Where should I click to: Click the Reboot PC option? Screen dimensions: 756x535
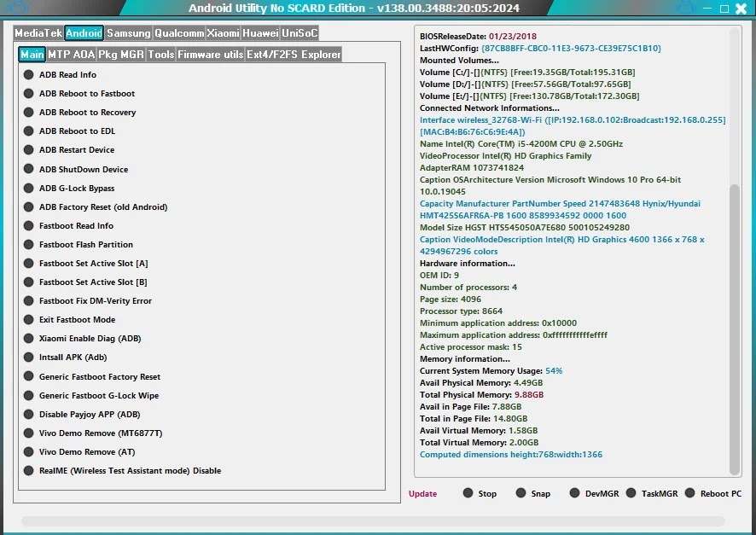coord(690,493)
